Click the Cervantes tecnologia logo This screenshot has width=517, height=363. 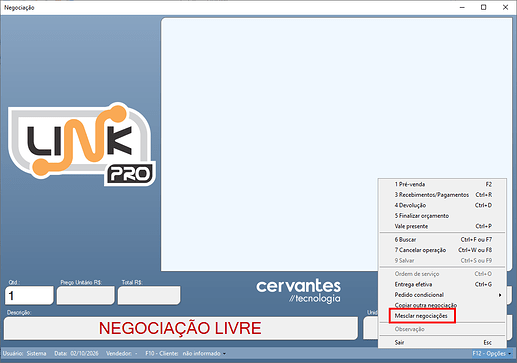[x=298, y=291]
